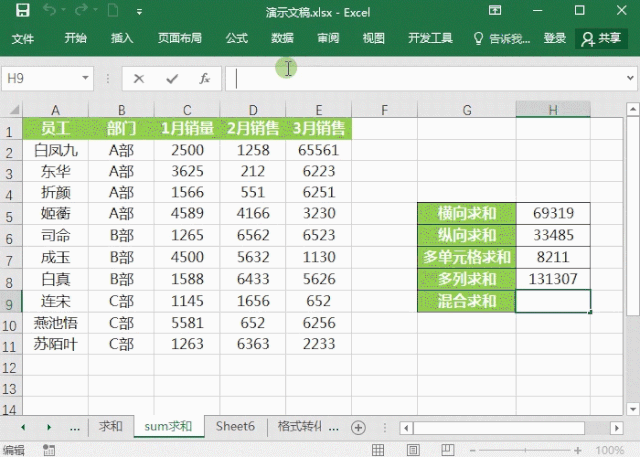
Task: Switch to Page Layout view icon
Action: click(413, 450)
